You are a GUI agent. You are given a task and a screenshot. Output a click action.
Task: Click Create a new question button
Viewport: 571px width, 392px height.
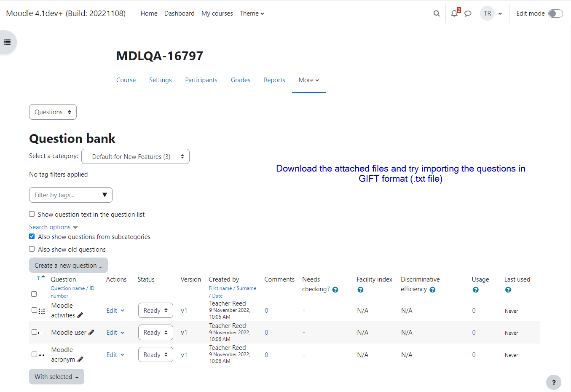click(68, 266)
